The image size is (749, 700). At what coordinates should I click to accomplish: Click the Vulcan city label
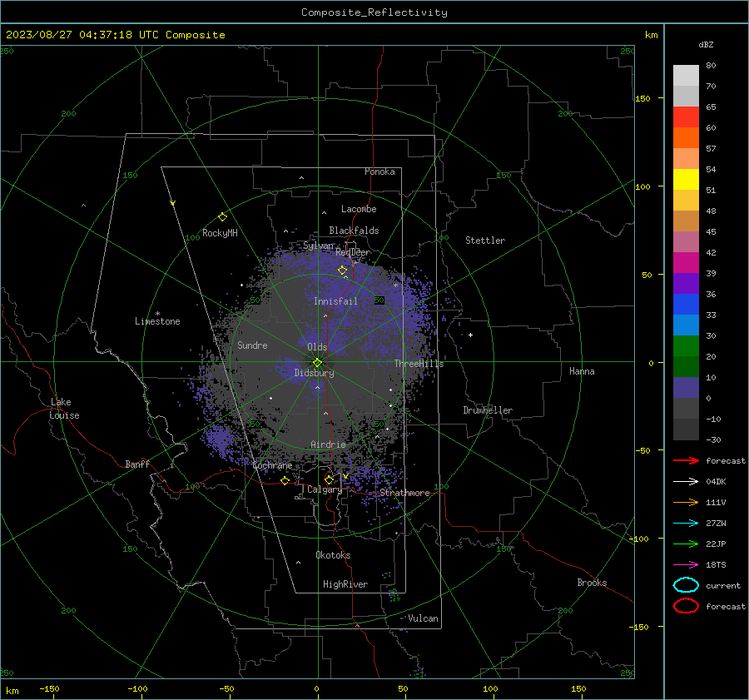(x=424, y=618)
